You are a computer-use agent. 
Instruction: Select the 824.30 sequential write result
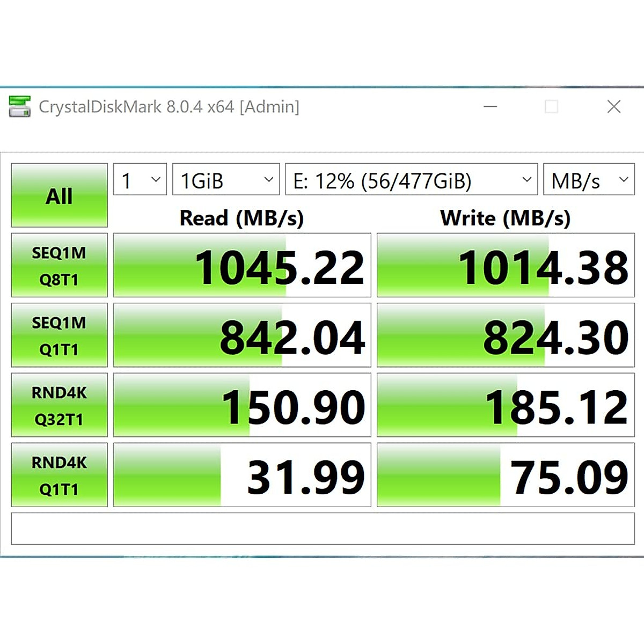506,335
